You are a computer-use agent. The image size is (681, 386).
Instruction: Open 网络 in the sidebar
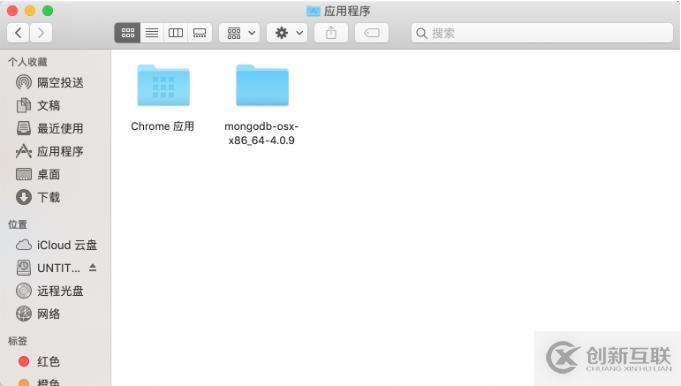click(x=38, y=314)
